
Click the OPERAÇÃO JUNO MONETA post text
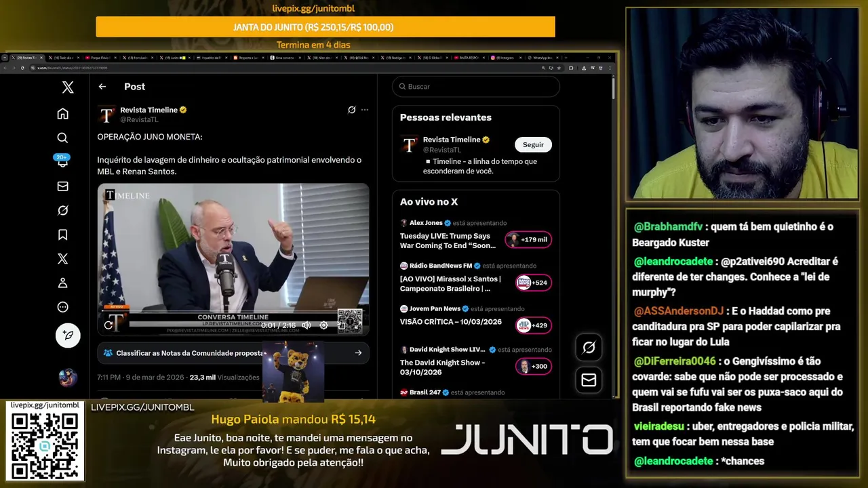coord(150,137)
